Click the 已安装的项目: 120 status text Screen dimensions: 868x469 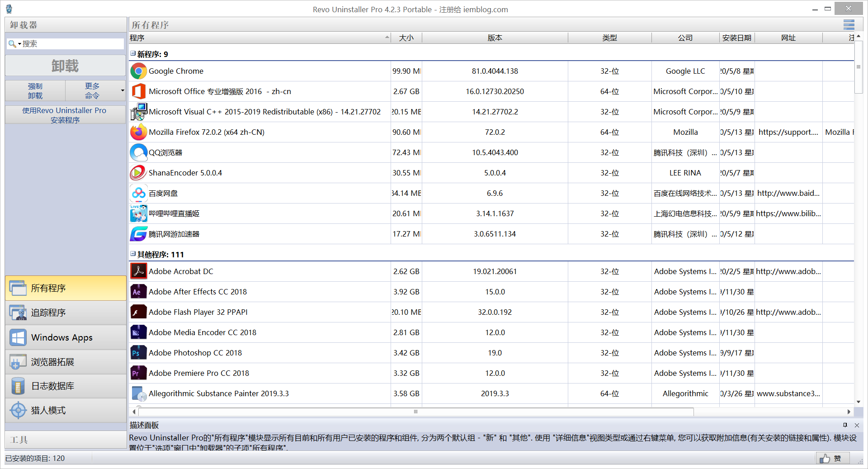tap(35, 458)
